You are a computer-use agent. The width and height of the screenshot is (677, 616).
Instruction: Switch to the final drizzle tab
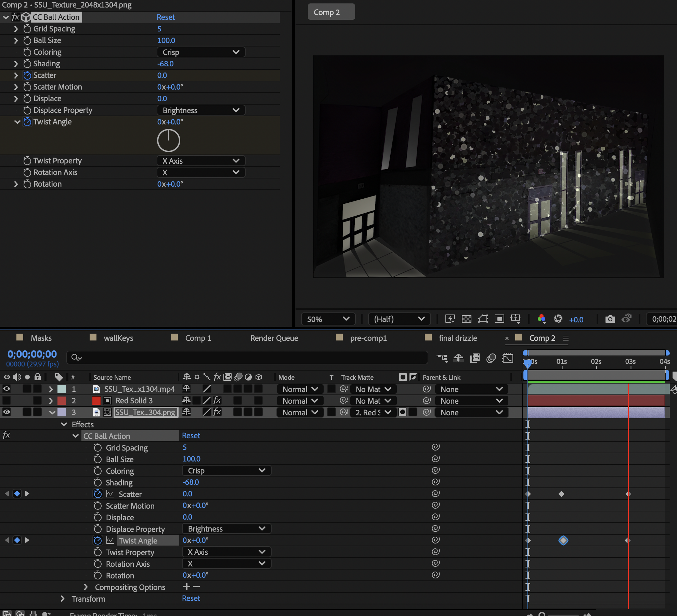pyautogui.click(x=457, y=338)
